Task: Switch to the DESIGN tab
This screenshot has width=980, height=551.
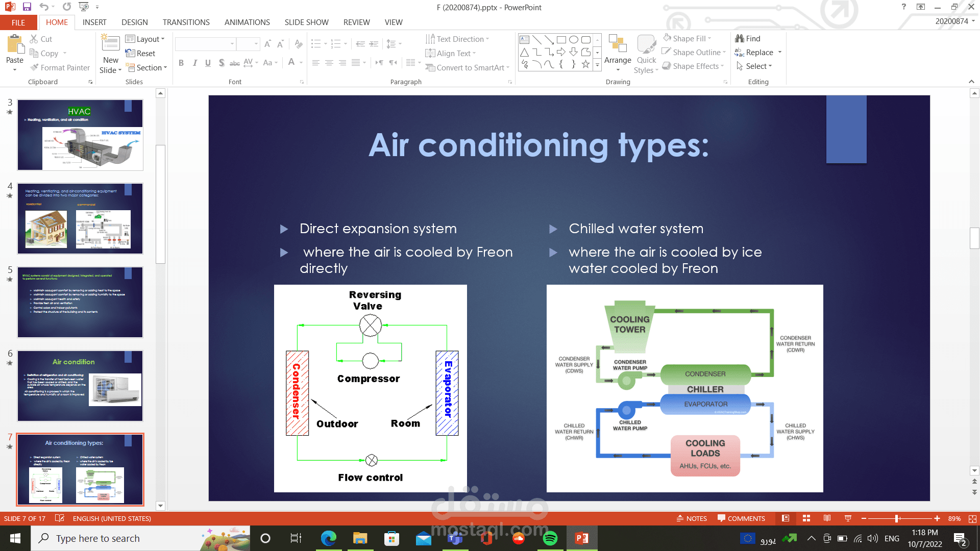Action: tap(135, 22)
